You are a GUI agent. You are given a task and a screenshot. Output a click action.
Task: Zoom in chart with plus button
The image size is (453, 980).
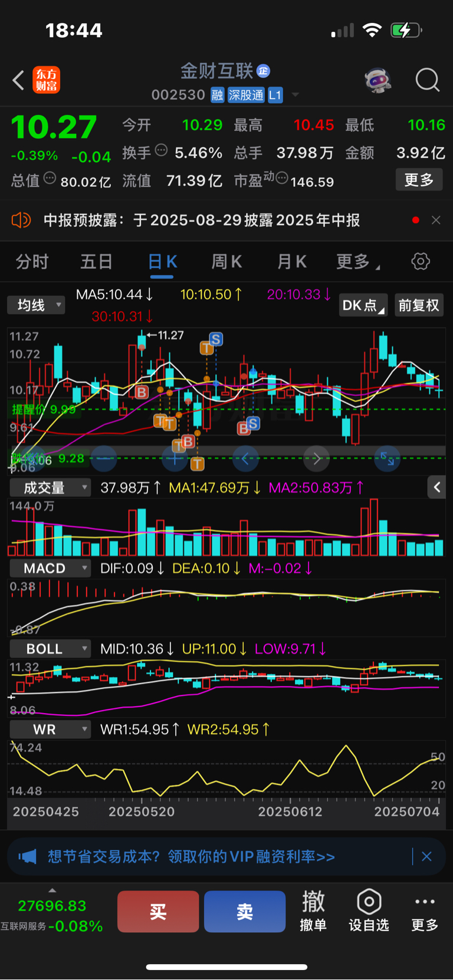pos(175,458)
